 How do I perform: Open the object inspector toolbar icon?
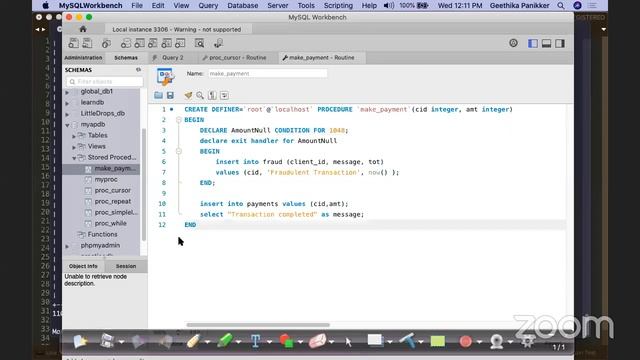coord(107,43)
